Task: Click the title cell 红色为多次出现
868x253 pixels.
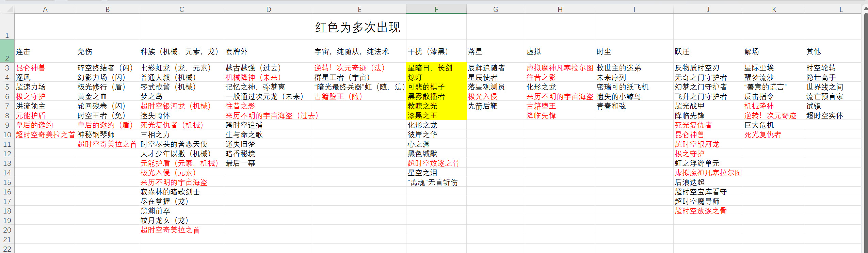Action: pos(359,27)
